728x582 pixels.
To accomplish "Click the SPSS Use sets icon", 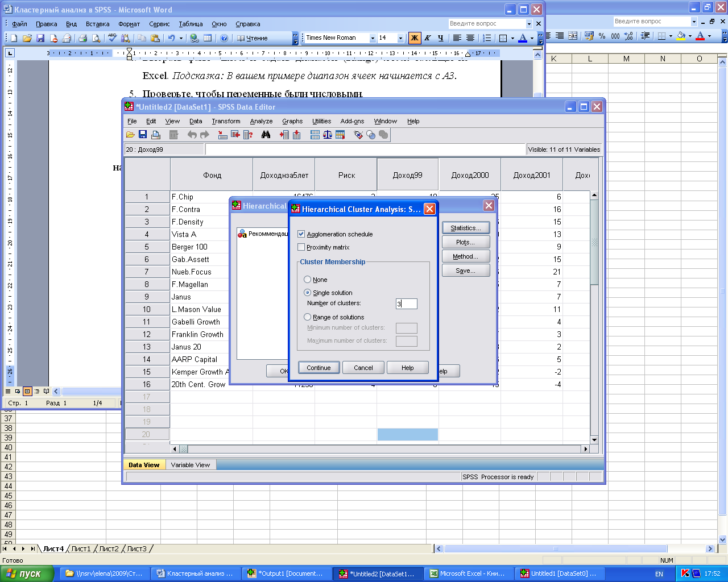I will point(371,135).
